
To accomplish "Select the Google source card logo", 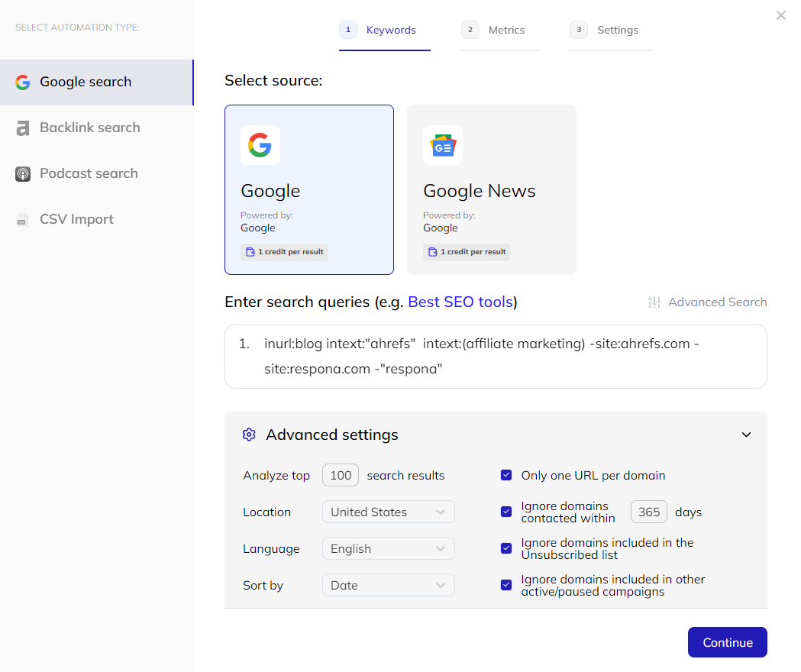I will pos(260,145).
